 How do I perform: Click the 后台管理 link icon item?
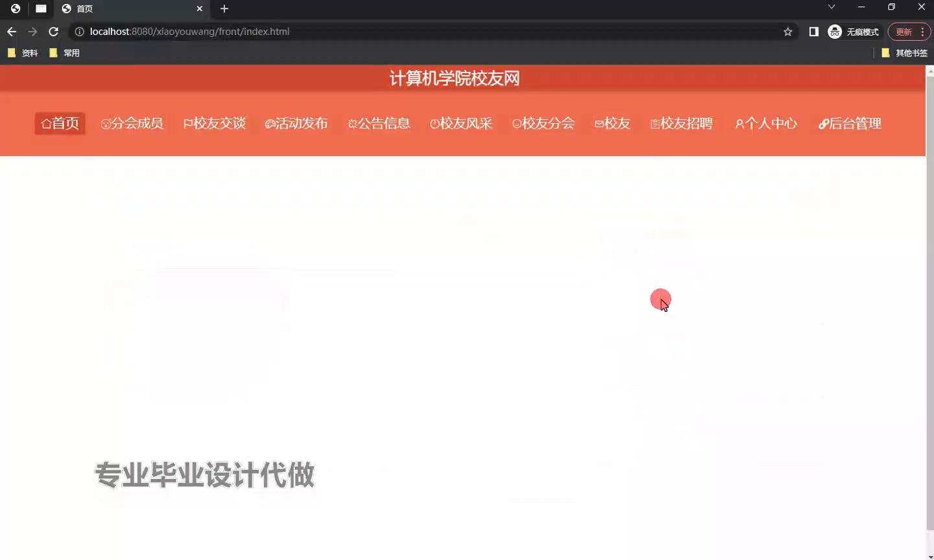850,123
